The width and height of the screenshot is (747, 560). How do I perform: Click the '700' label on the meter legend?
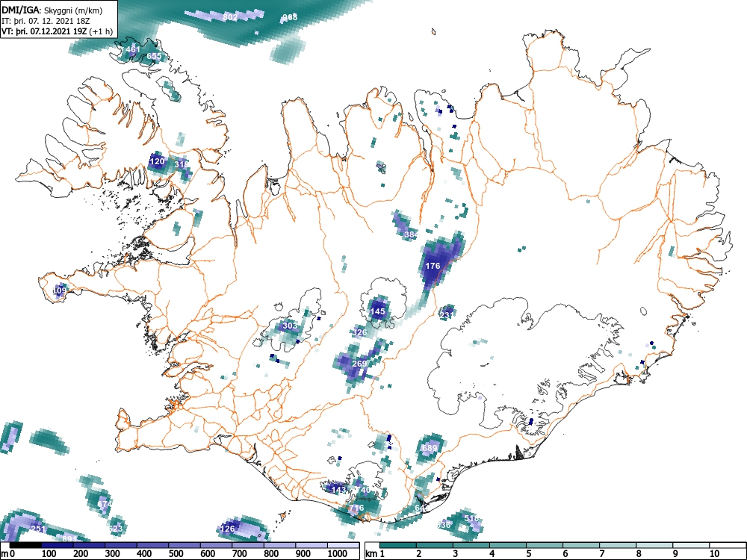240,554
